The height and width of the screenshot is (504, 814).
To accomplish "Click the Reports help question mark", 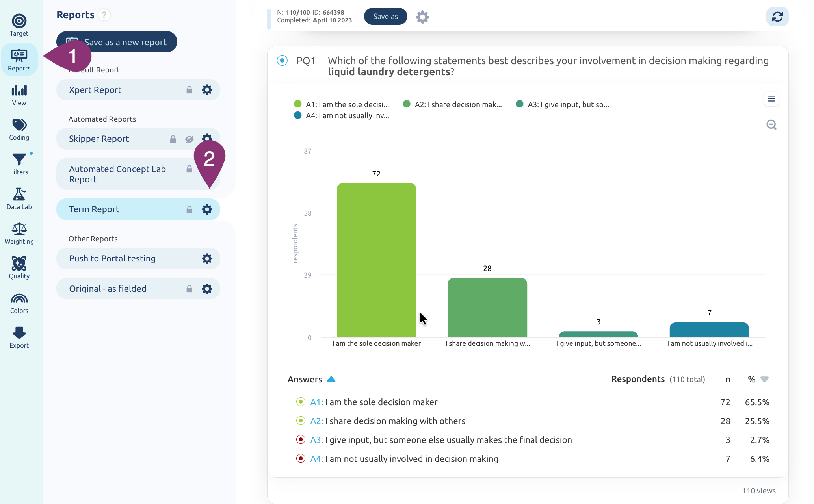I will tap(104, 15).
